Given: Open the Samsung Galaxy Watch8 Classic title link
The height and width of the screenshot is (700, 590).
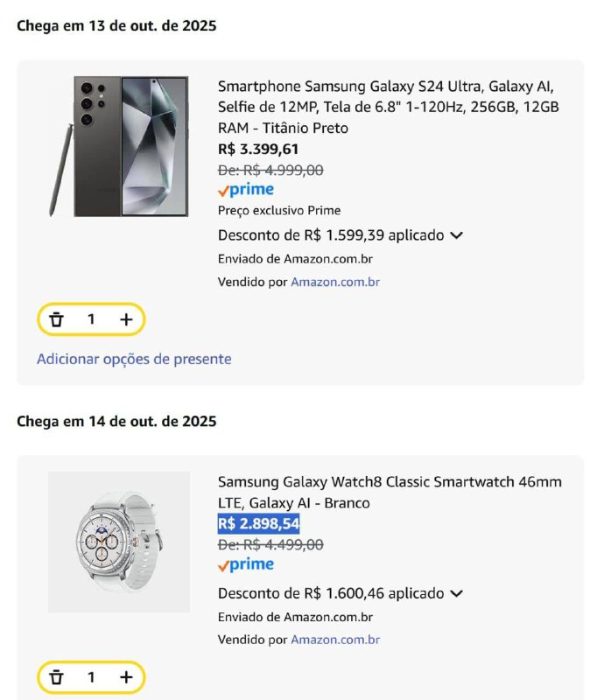Looking at the screenshot, I should click(x=390, y=492).
